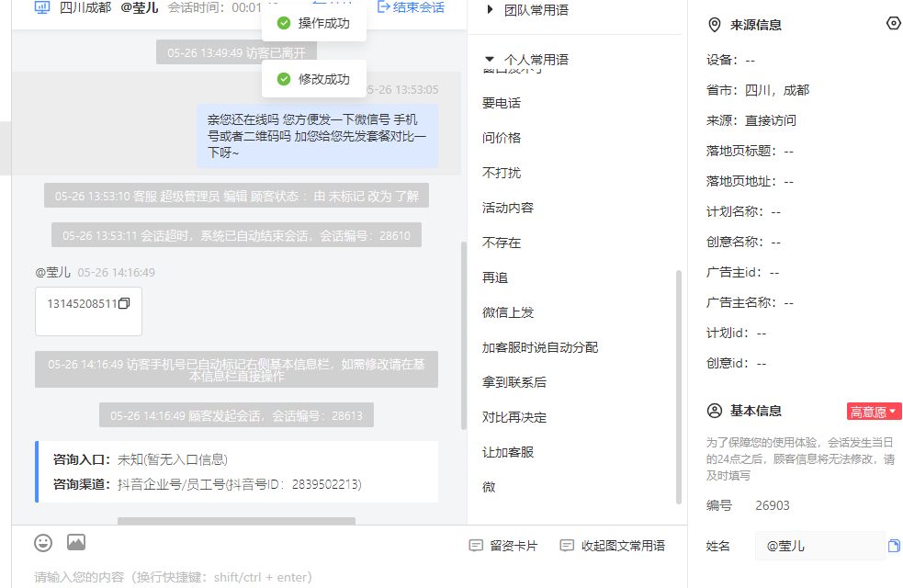Click the quick phrases list scrollbar
The width and height of the screenshot is (903, 588).
(x=679, y=387)
